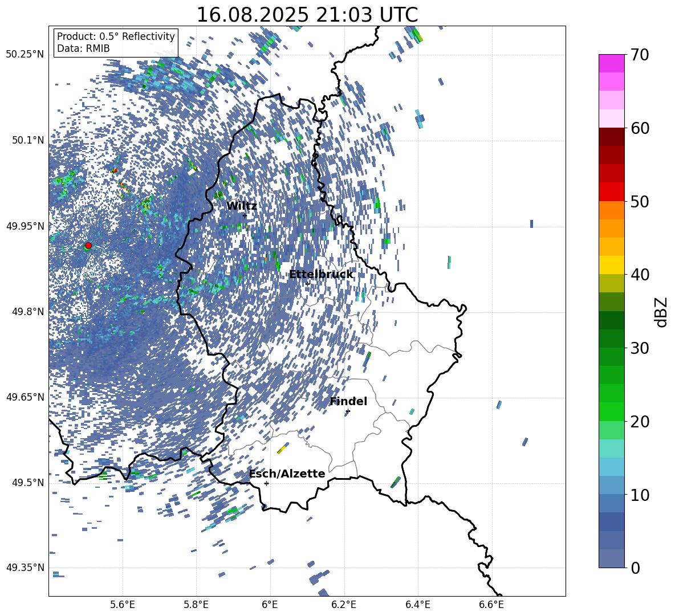Screen dimensions: 675x616
Task: Click the dark maroon colorbar segment below 60
Action: pyautogui.click(x=611, y=137)
